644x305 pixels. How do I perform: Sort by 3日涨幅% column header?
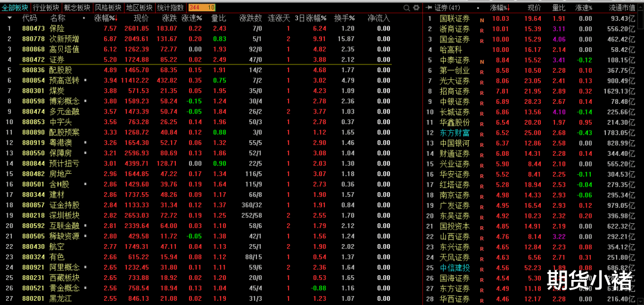point(311,19)
